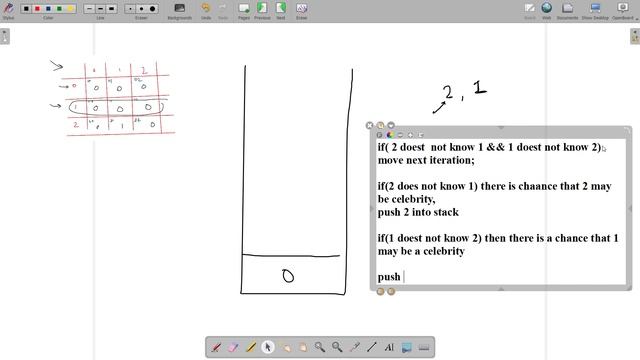This screenshot has height=360, width=640.
Task: Click the handwritten 0 inside the stack
Action: 288,276
